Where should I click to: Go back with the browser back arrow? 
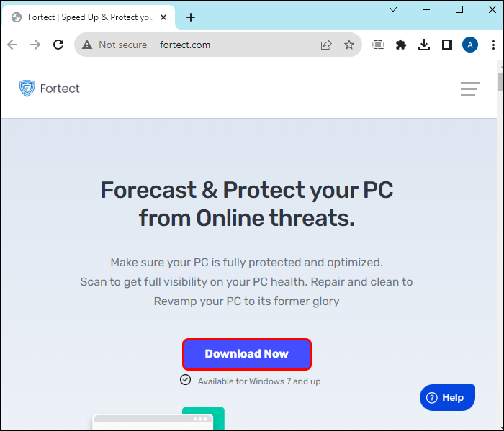point(12,45)
